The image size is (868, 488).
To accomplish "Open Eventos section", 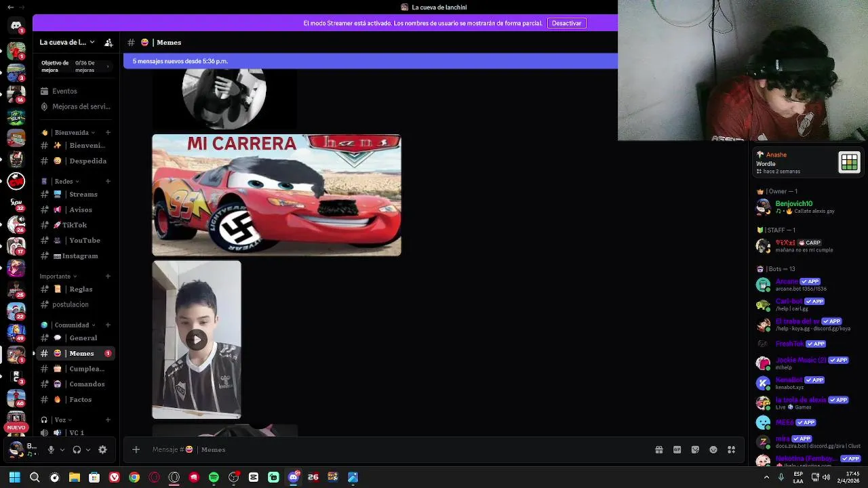I will click(76, 91).
